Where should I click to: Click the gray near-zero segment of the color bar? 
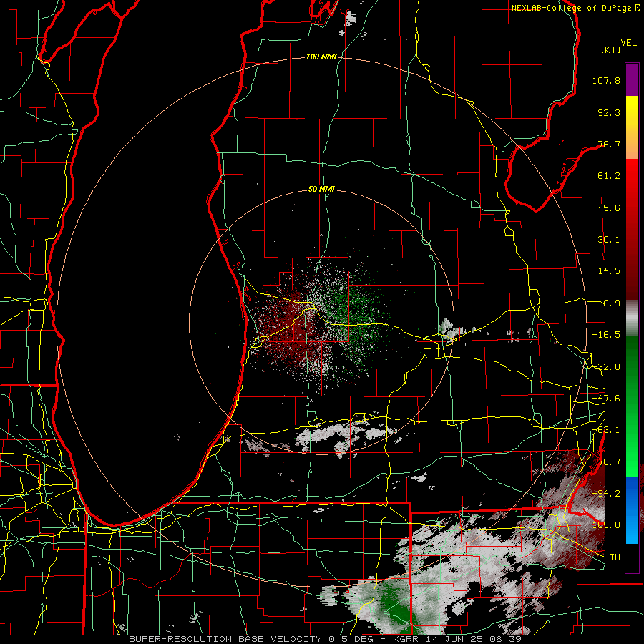pyautogui.click(x=632, y=318)
